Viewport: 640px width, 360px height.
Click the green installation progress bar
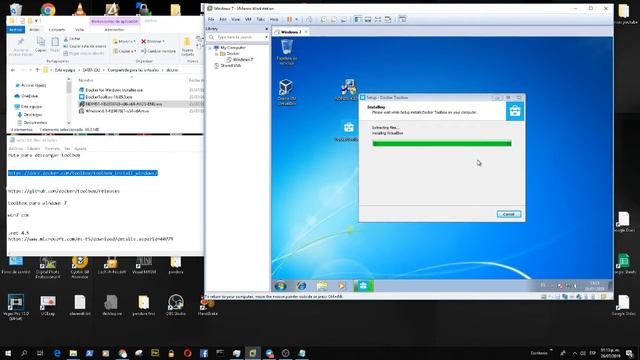coord(442,143)
